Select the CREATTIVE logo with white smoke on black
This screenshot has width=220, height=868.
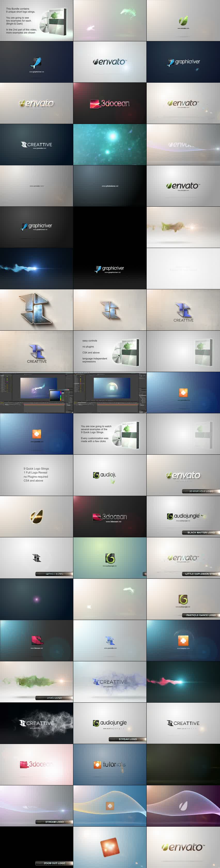pos(36,723)
